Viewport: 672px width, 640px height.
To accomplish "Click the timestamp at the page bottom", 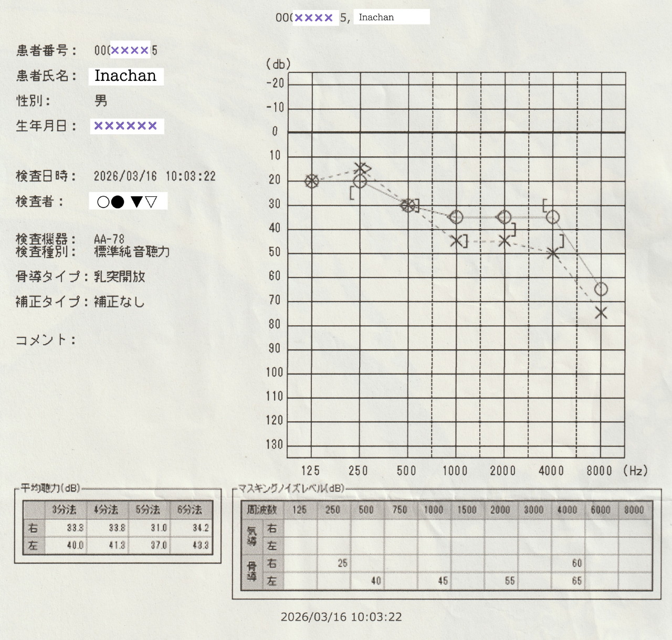I will tap(341, 617).
